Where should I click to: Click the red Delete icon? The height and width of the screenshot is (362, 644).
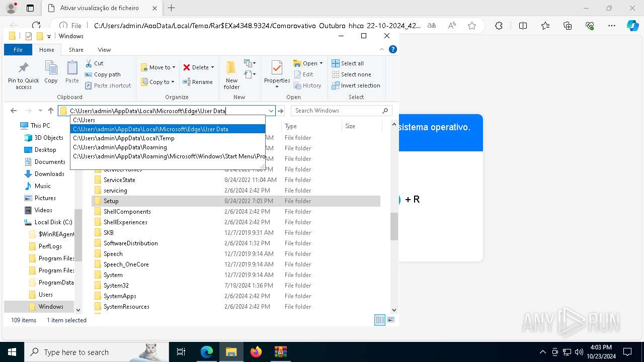click(187, 67)
